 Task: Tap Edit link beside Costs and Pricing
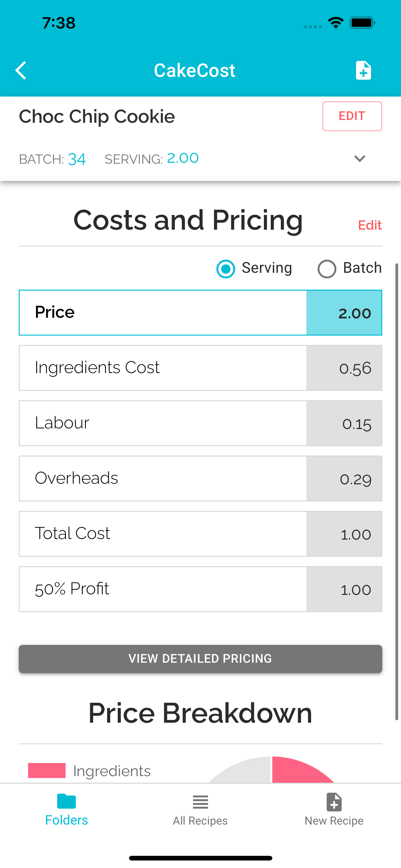(x=370, y=225)
